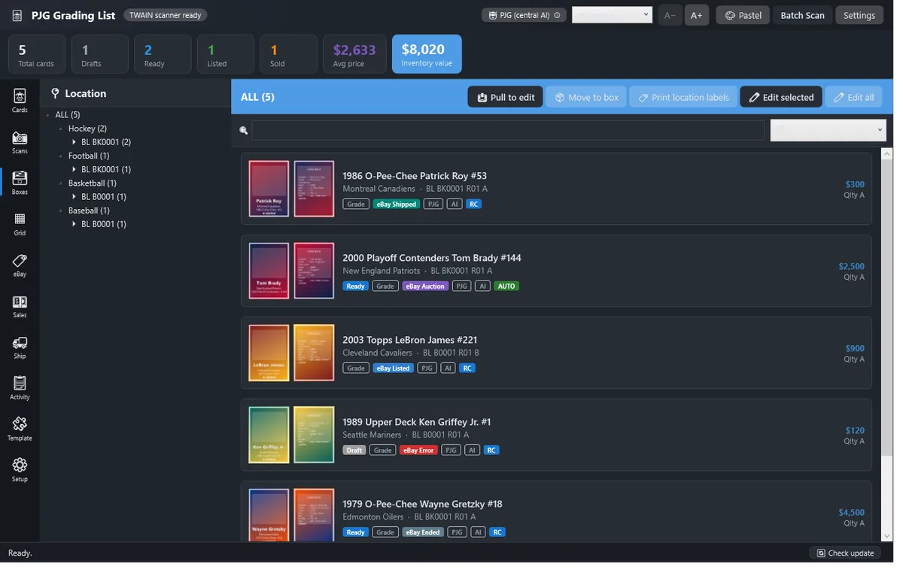Select the Listed stat tile
Viewport: 903px width, 588px height.
[x=226, y=54]
